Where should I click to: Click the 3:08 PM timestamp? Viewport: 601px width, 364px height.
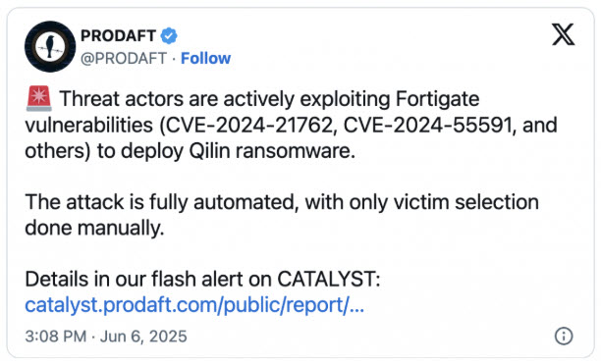click(56, 337)
